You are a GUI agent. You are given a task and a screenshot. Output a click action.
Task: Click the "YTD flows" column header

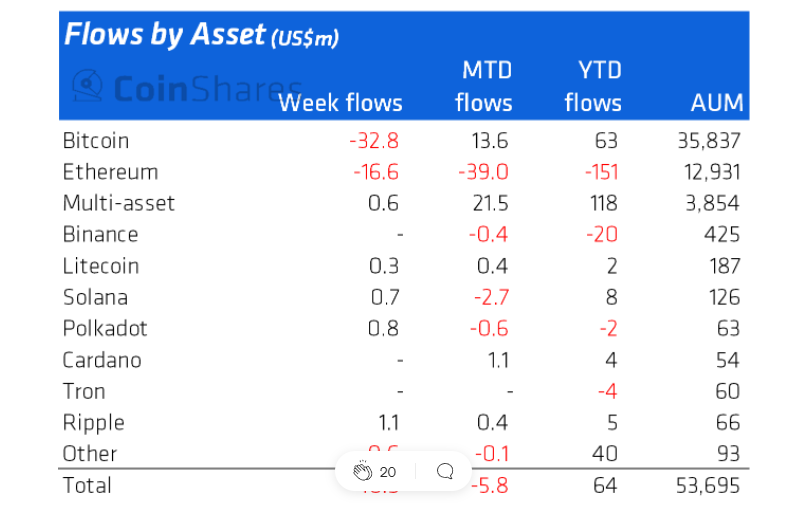593,87
